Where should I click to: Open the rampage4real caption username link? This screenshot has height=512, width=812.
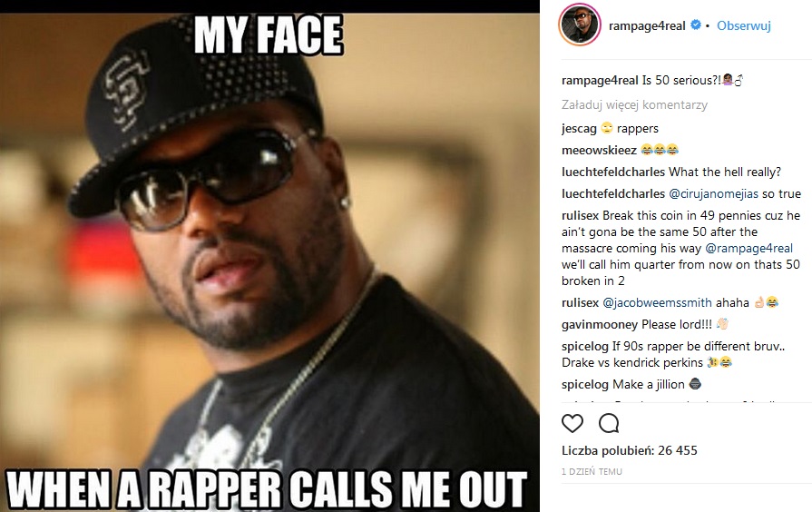[600, 80]
